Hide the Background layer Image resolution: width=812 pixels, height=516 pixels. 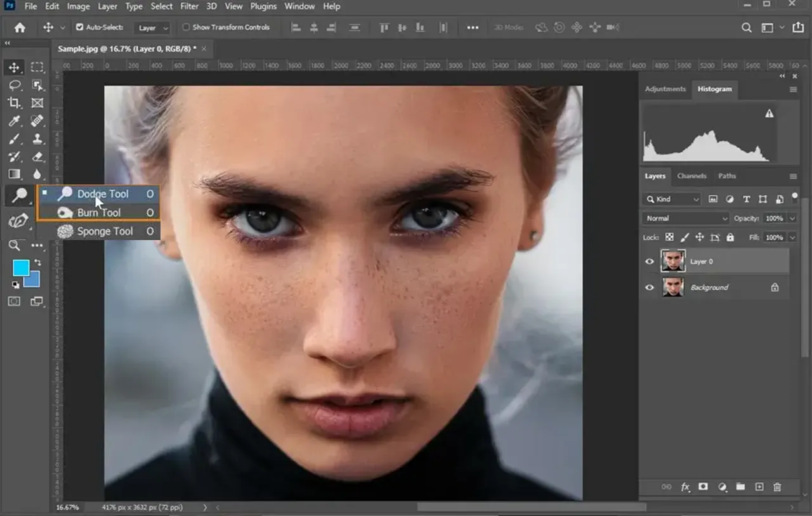tap(649, 287)
